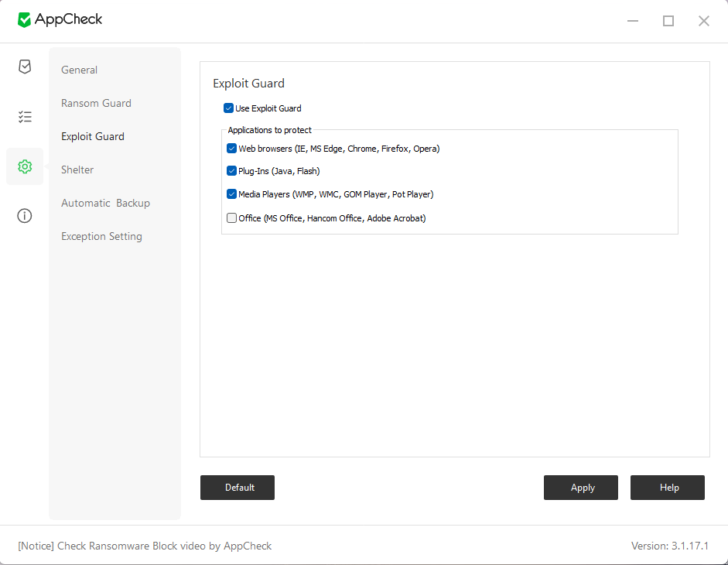
Task: Open the Ransomware Block video notice link
Action: 145,546
